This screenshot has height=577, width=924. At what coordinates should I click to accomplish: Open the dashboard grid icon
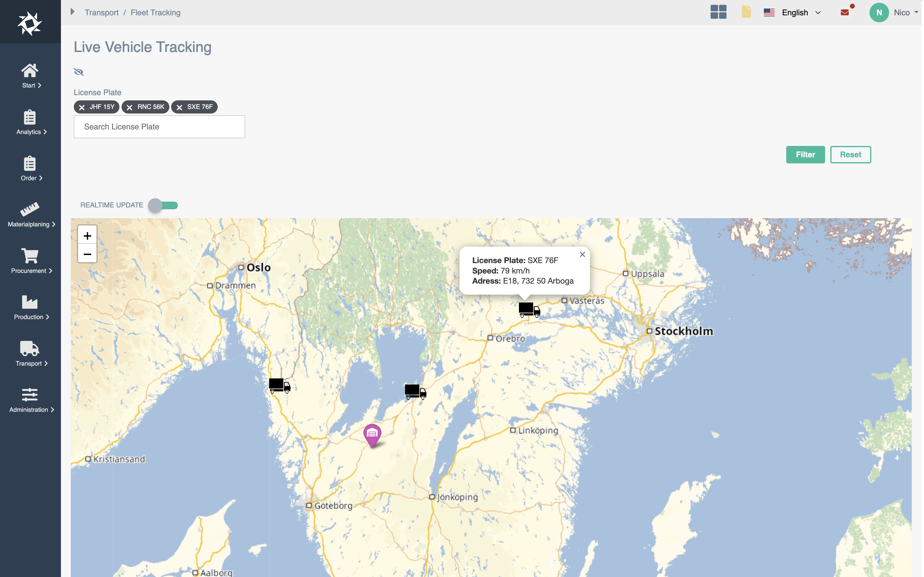718,12
